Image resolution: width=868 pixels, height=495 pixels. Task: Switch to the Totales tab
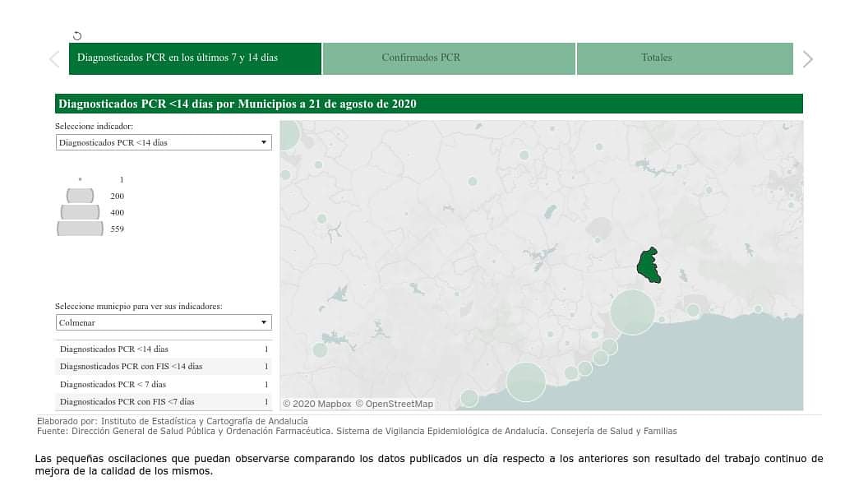point(685,58)
